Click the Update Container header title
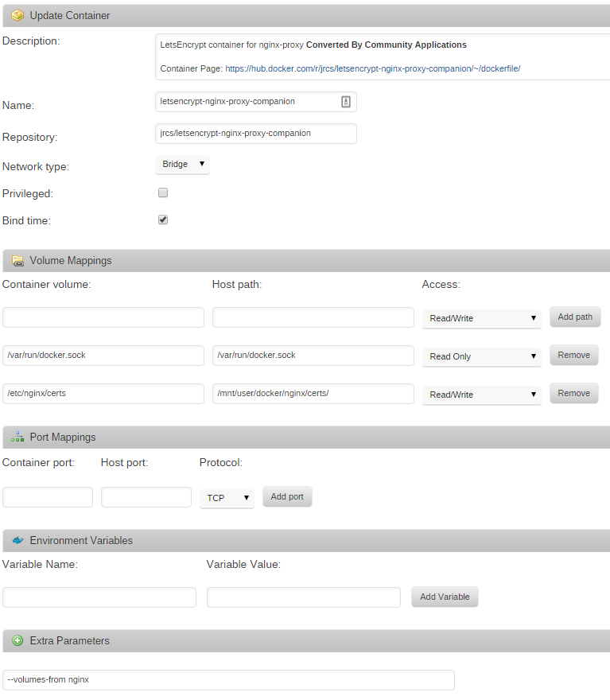 point(70,16)
